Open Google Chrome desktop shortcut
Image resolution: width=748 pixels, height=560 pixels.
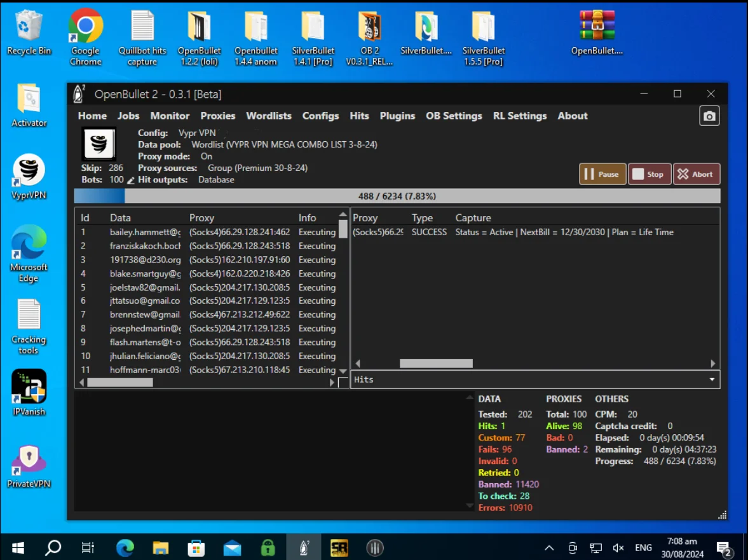point(85,38)
